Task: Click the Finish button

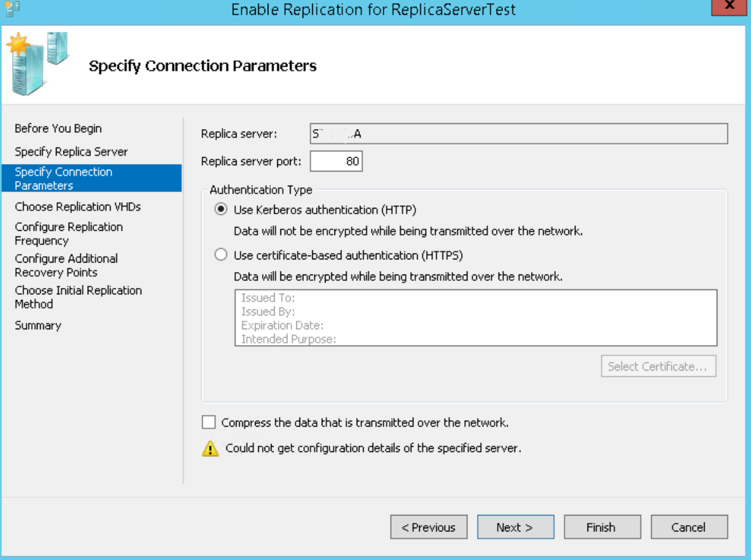Action: [x=602, y=527]
